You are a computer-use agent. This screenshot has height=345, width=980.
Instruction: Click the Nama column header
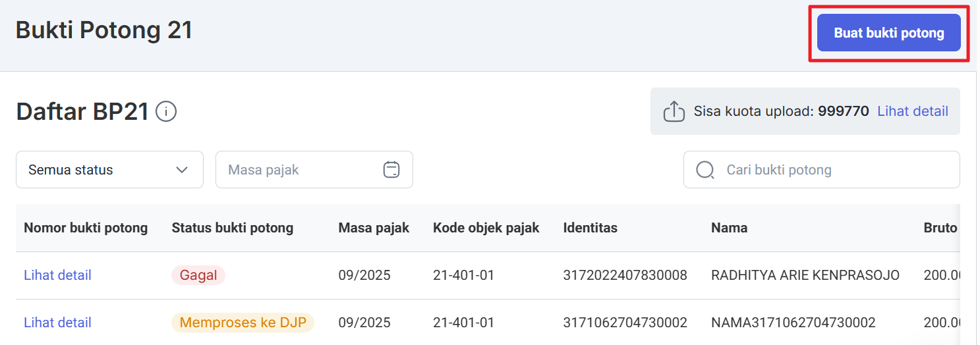click(x=729, y=228)
